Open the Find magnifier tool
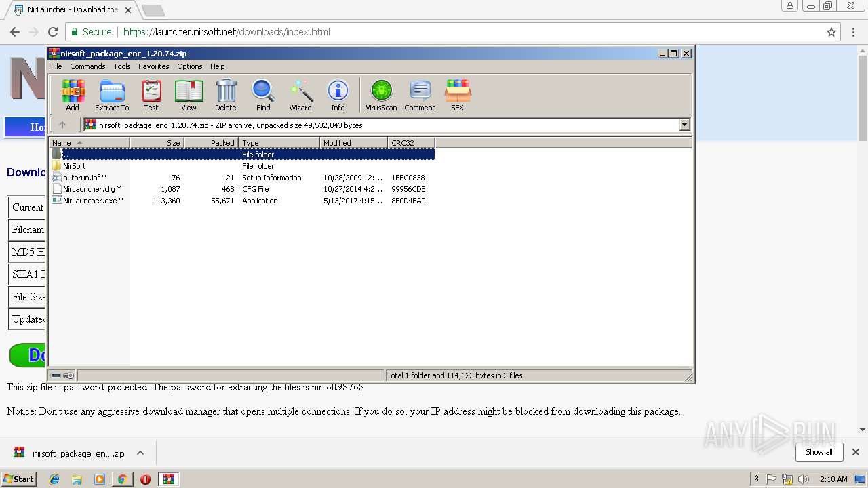Image resolution: width=868 pixels, height=488 pixels. [263, 95]
